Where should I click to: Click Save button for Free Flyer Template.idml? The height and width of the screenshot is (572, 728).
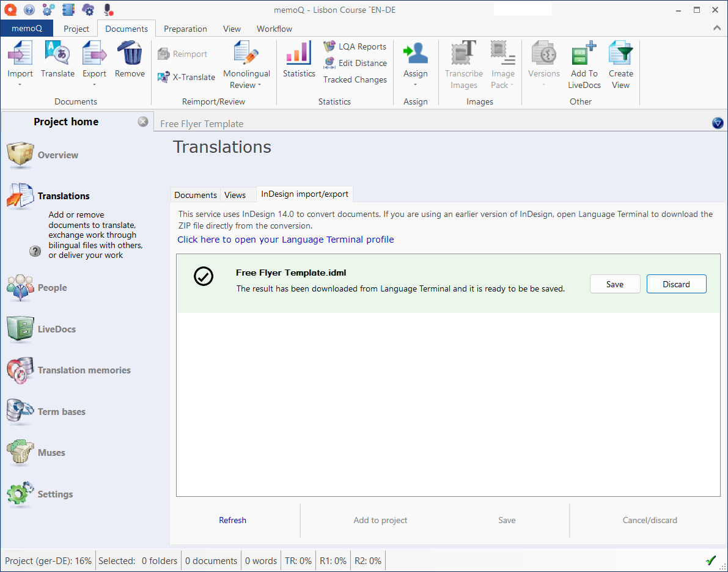[x=615, y=284]
